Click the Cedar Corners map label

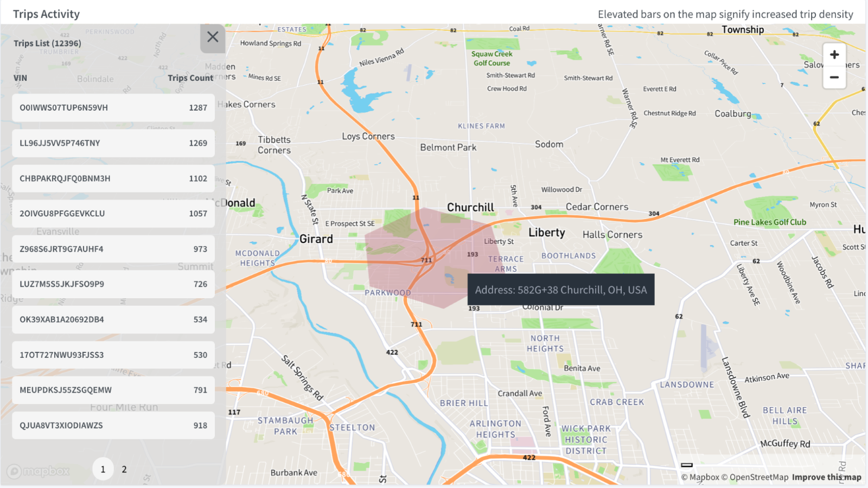[597, 207]
